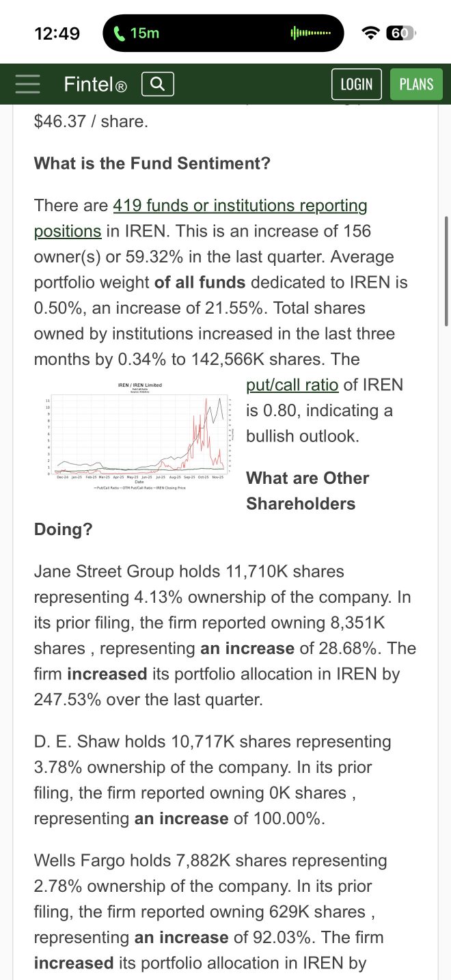Screen dimensions: 451x980
Task: Tap the Fintel logo
Action: (x=95, y=85)
